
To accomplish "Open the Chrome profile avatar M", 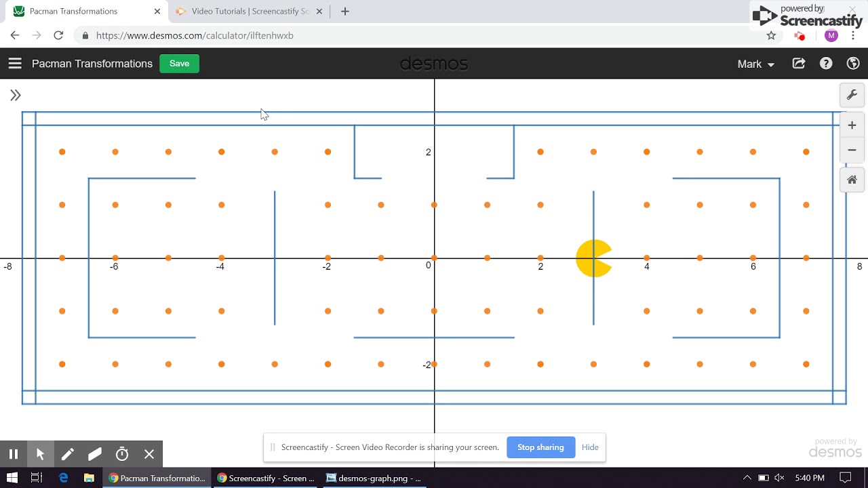I will [x=831, y=35].
